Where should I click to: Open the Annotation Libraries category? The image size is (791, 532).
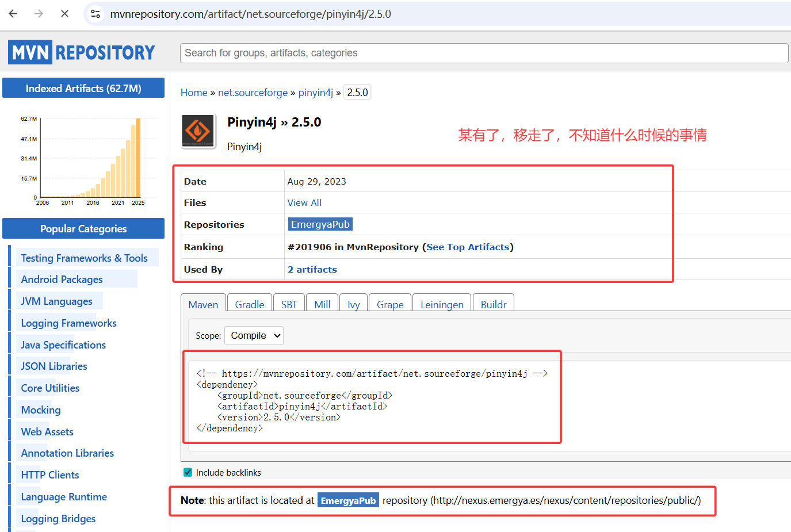(67, 453)
